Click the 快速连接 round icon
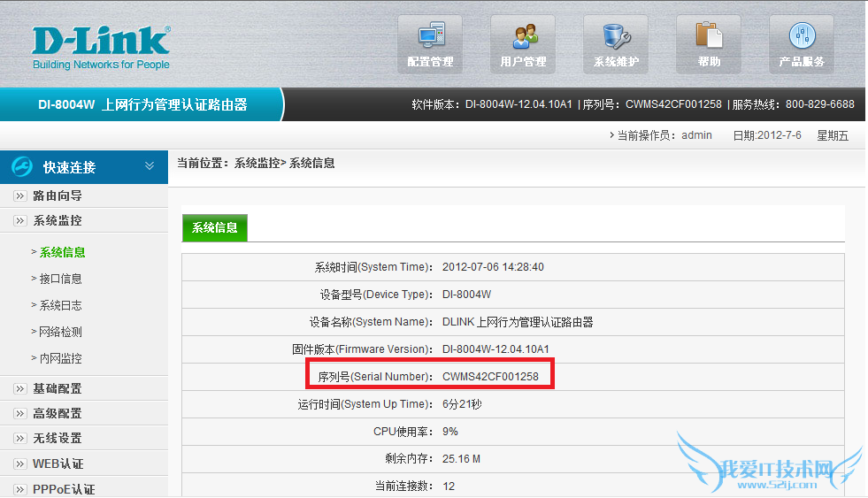 (22, 166)
